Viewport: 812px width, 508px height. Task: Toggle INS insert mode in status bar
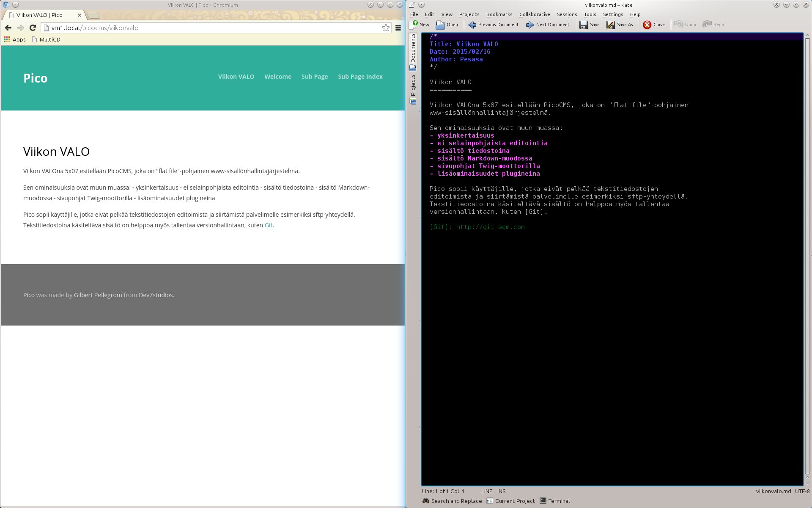pyautogui.click(x=501, y=491)
